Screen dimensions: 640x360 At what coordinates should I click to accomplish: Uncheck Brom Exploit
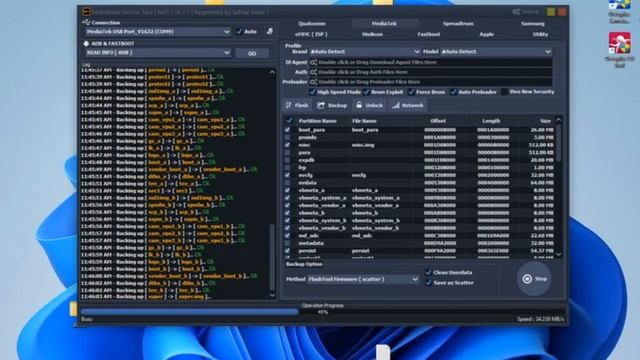coord(366,92)
